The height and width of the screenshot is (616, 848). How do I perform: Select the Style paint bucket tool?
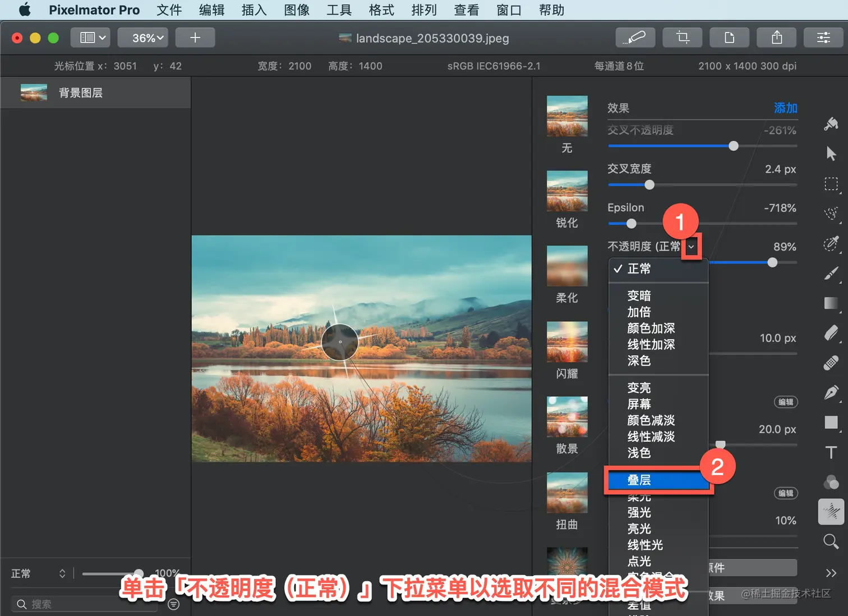click(x=831, y=123)
